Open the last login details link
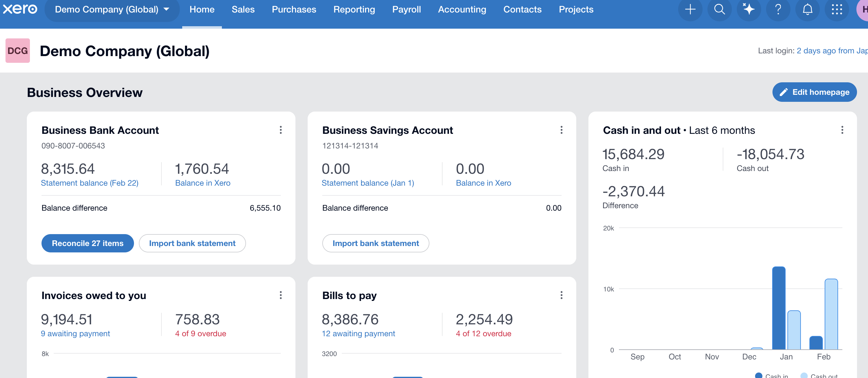 [x=832, y=51]
